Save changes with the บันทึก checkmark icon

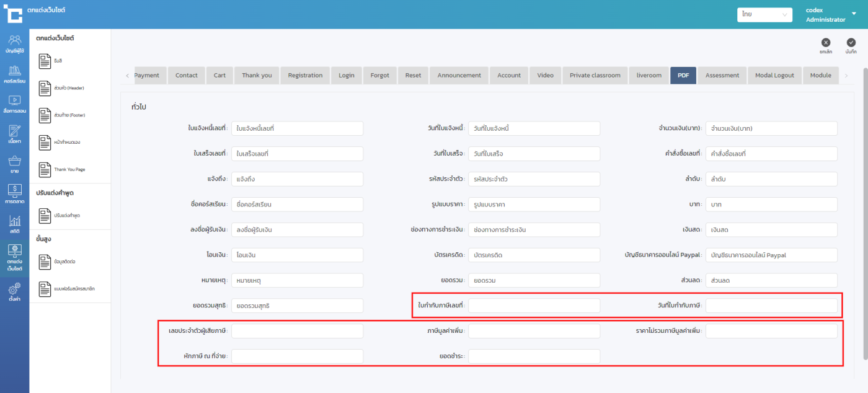point(851,43)
